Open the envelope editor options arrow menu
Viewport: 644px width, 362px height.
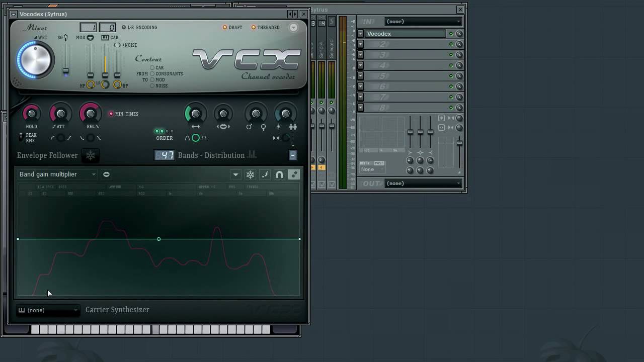[235, 174]
